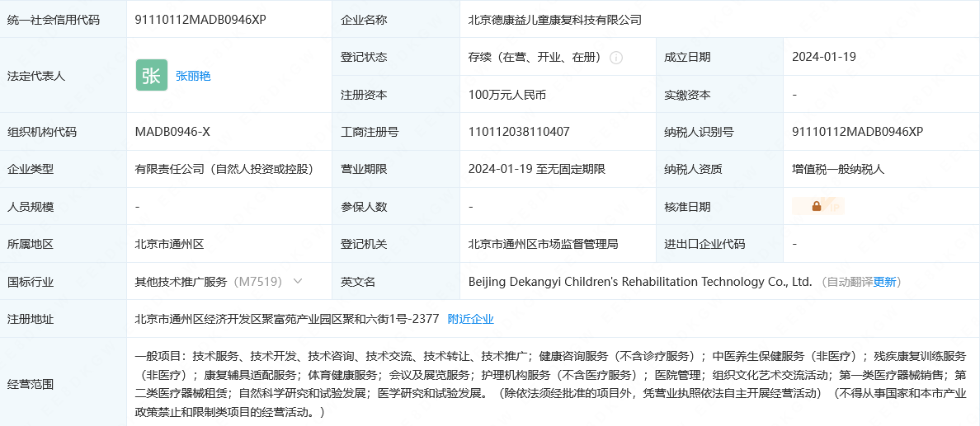Expand the 国标行业 chevron dropdown
This screenshot has width=980, height=426.
pos(298,281)
